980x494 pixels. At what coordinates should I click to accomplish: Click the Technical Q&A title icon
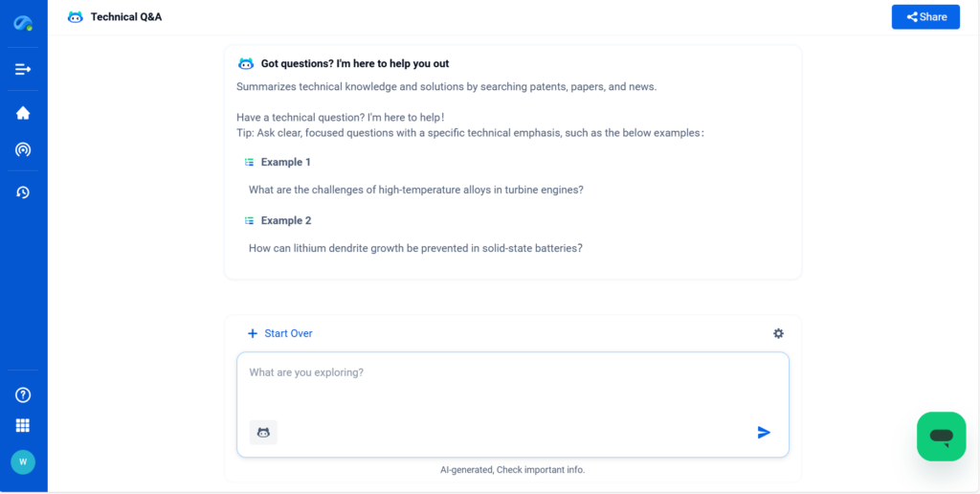point(76,17)
